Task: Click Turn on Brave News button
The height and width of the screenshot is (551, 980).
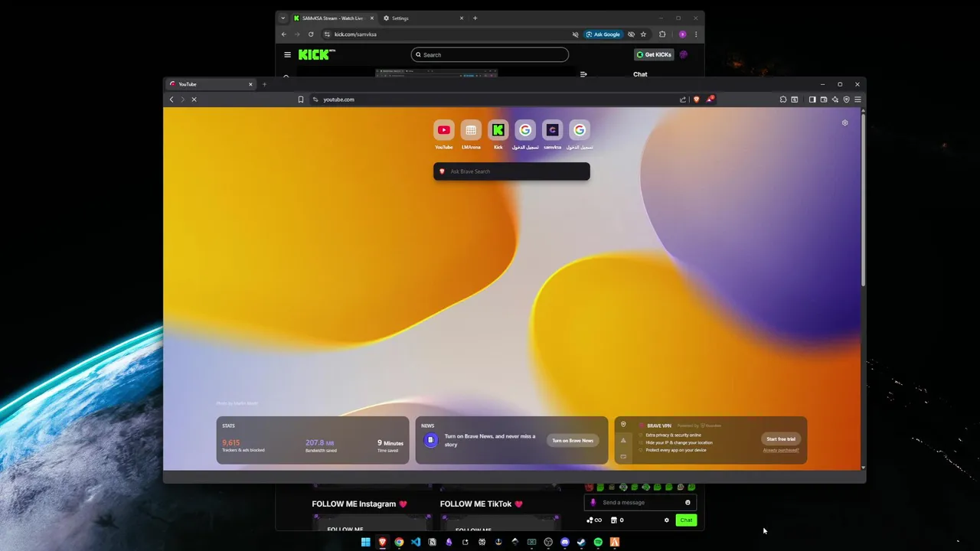Action: click(573, 441)
